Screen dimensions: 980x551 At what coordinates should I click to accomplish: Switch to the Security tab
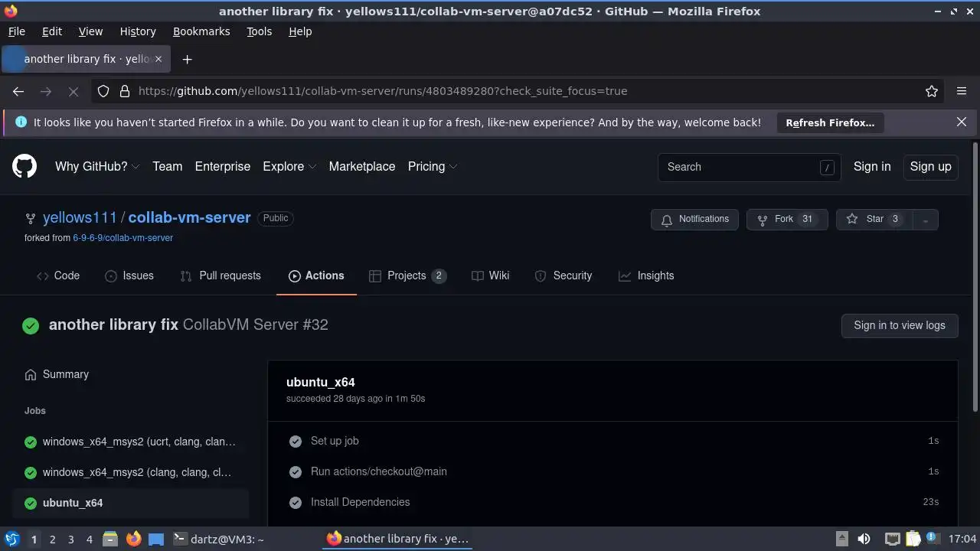click(563, 275)
